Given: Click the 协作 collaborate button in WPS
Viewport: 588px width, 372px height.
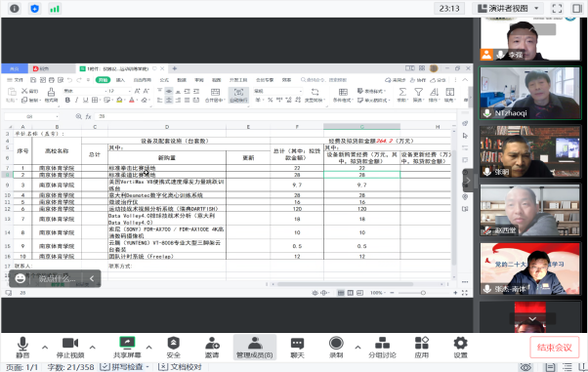Looking at the screenshot, I should (x=418, y=80).
